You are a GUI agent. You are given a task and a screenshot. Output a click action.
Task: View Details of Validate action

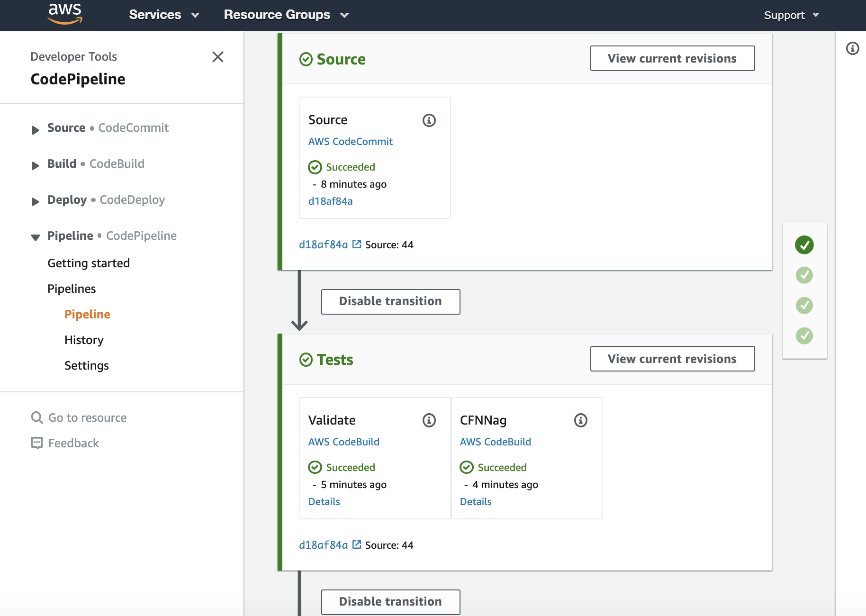pos(324,501)
